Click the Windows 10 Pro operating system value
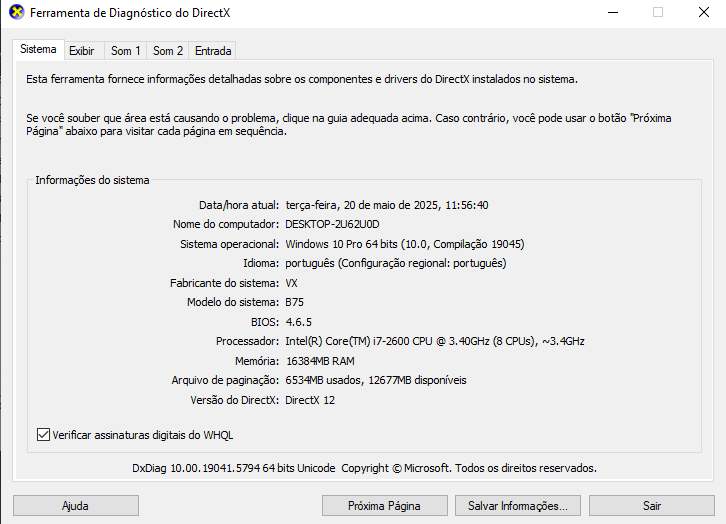 click(405, 244)
